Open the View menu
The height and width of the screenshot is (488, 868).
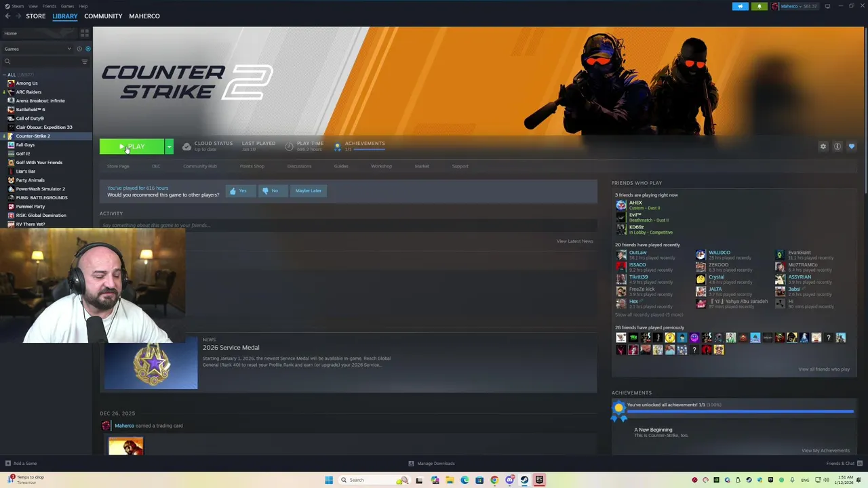pos(33,6)
